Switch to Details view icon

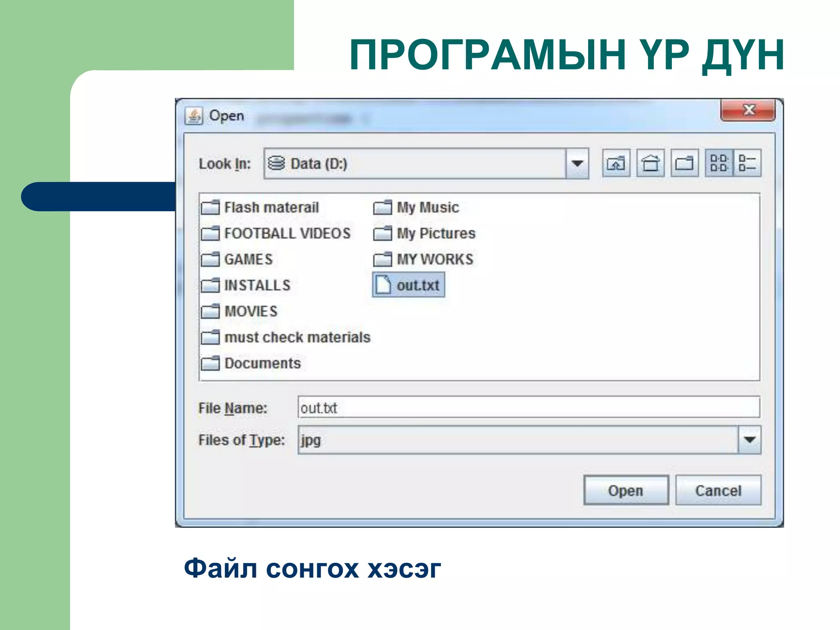[747, 163]
